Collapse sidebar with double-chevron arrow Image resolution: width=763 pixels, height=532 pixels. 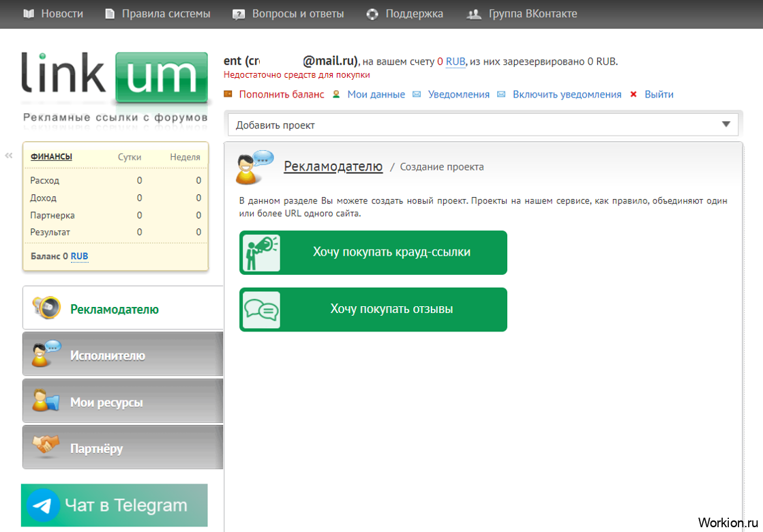[9, 156]
